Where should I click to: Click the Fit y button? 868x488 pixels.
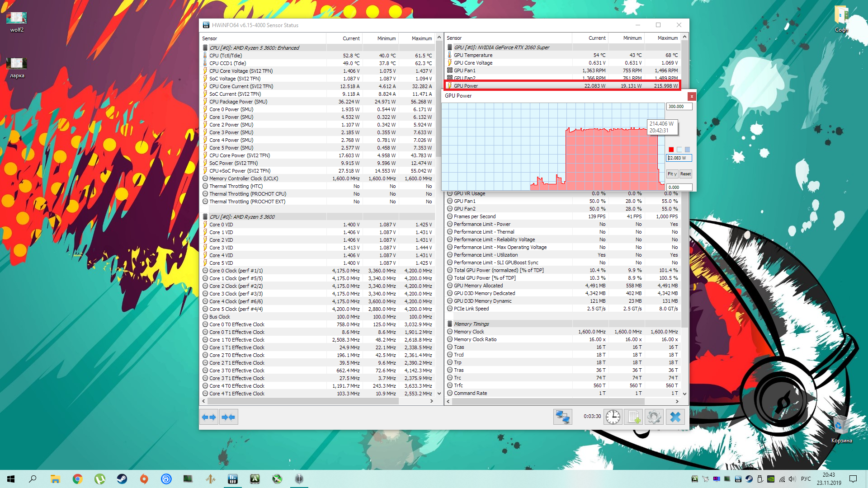point(672,174)
